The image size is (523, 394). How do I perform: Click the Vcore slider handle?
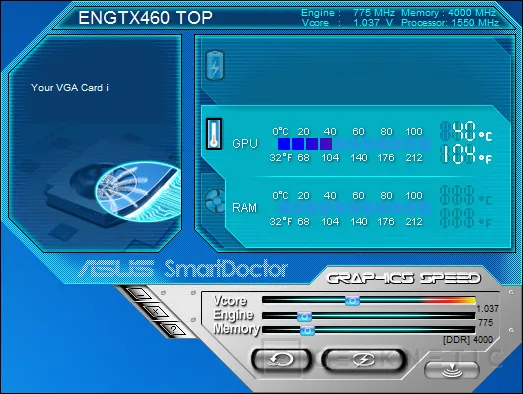[x=352, y=301]
